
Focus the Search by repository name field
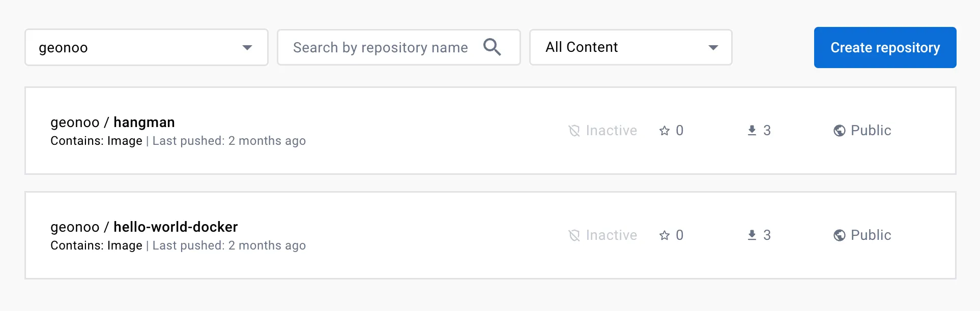point(380,47)
